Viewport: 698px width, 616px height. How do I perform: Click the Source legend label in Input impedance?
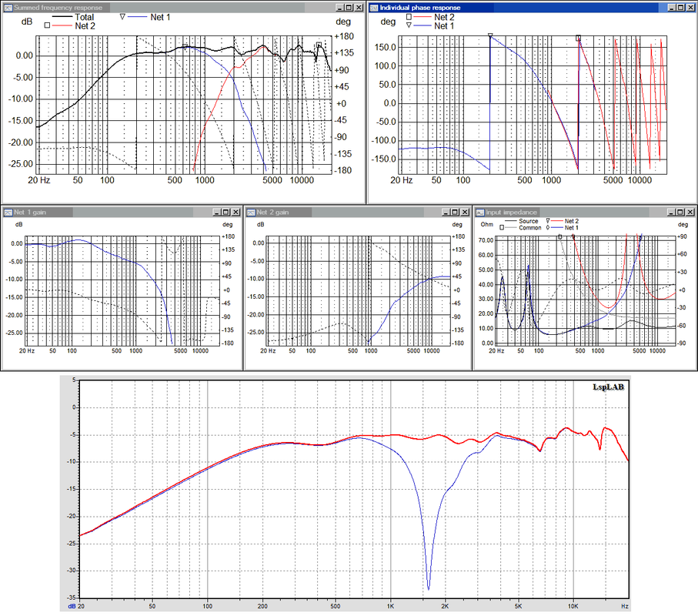[529, 221]
